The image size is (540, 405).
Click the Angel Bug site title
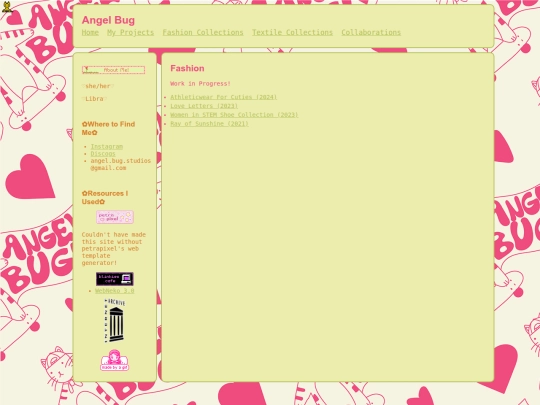point(108,20)
